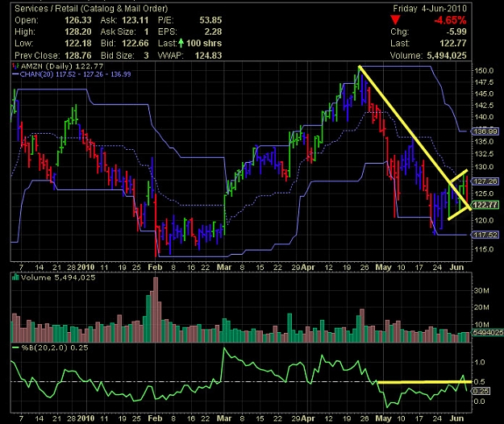Image resolution: width=504 pixels, height=424 pixels.
Task: Click the -4.65% percent change
Action: [x=450, y=21]
